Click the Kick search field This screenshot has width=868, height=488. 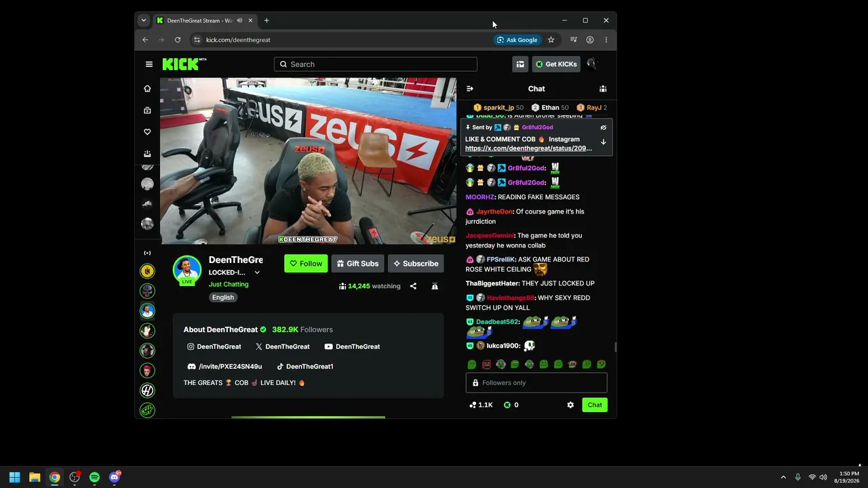[376, 64]
